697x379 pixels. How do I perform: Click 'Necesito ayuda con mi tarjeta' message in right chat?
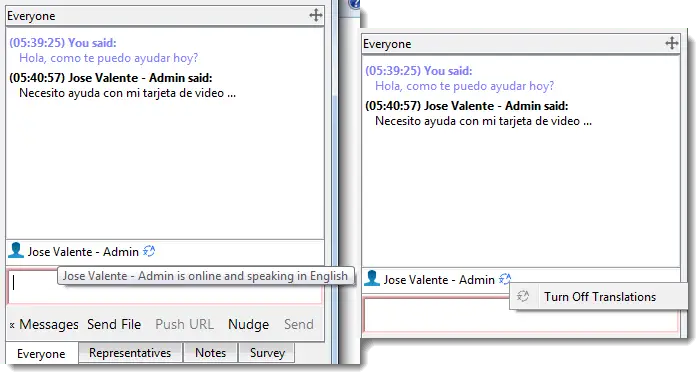click(483, 121)
